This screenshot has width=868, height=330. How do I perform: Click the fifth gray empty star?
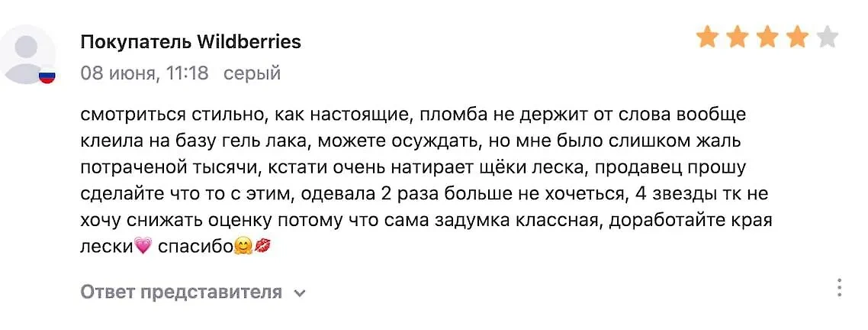click(x=827, y=37)
